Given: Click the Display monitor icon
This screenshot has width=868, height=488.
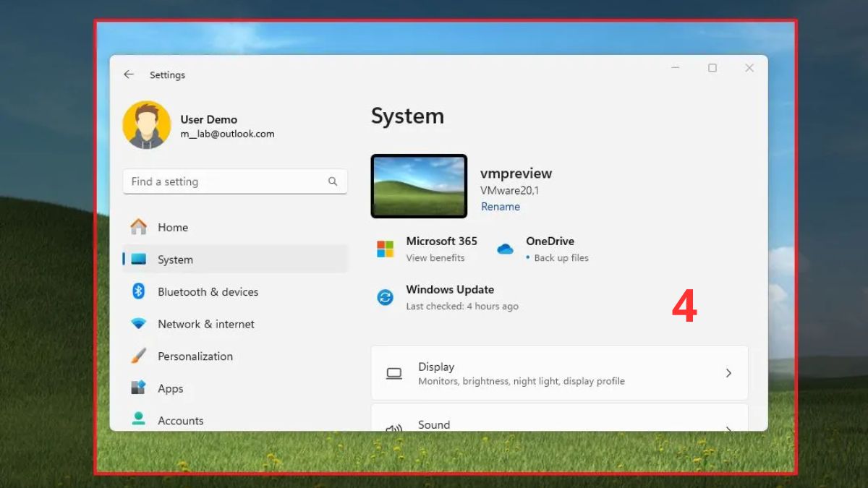Looking at the screenshot, I should pos(393,372).
